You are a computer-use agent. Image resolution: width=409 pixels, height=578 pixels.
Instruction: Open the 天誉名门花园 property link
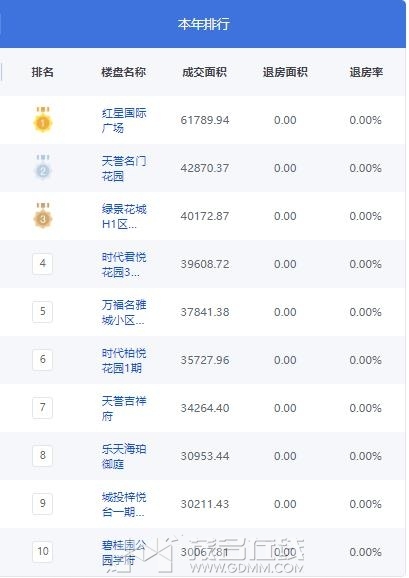124,168
